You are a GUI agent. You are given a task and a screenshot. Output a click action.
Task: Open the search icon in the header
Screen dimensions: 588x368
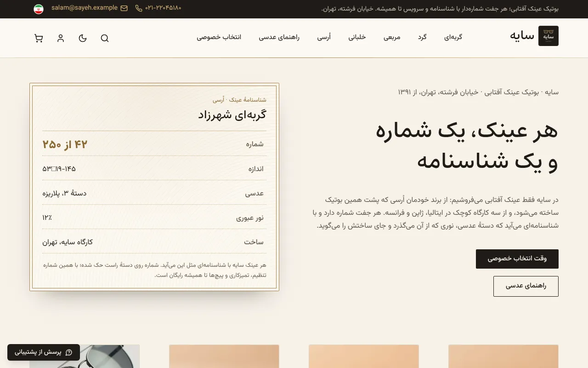105,38
